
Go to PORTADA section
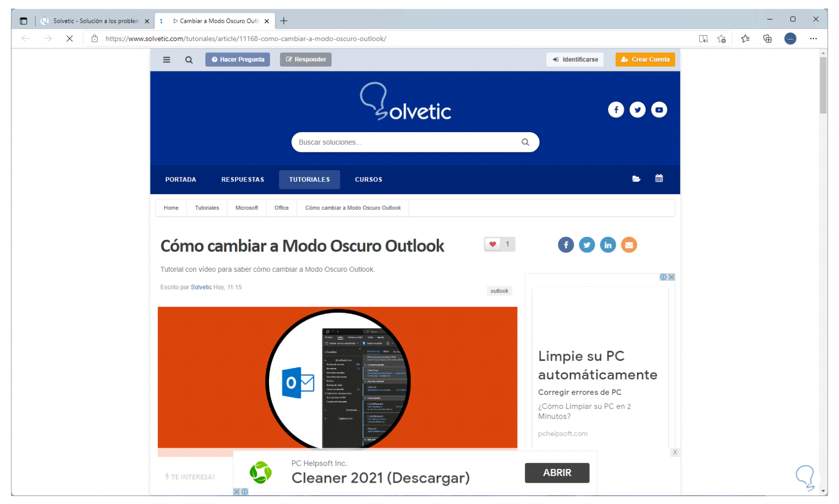tap(181, 179)
